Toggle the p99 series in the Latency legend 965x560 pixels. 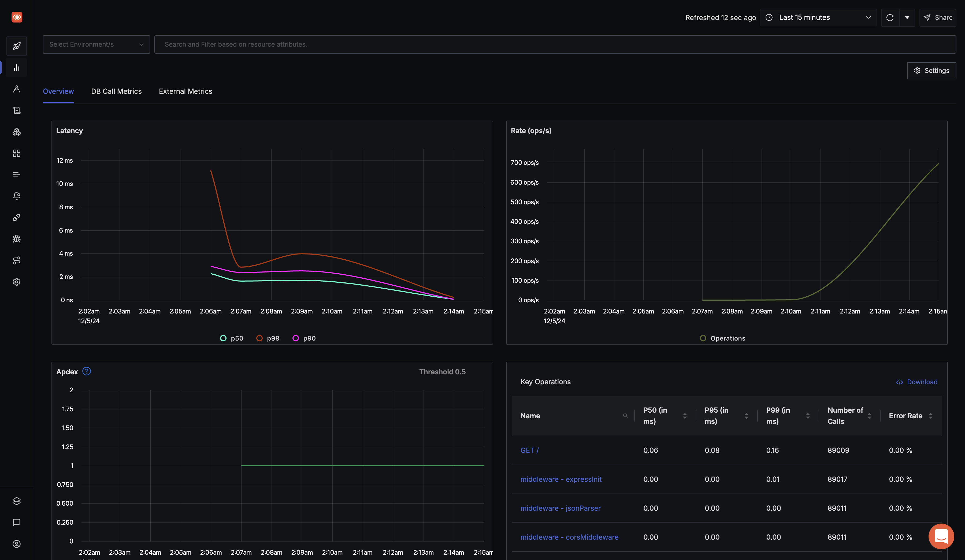click(x=268, y=338)
